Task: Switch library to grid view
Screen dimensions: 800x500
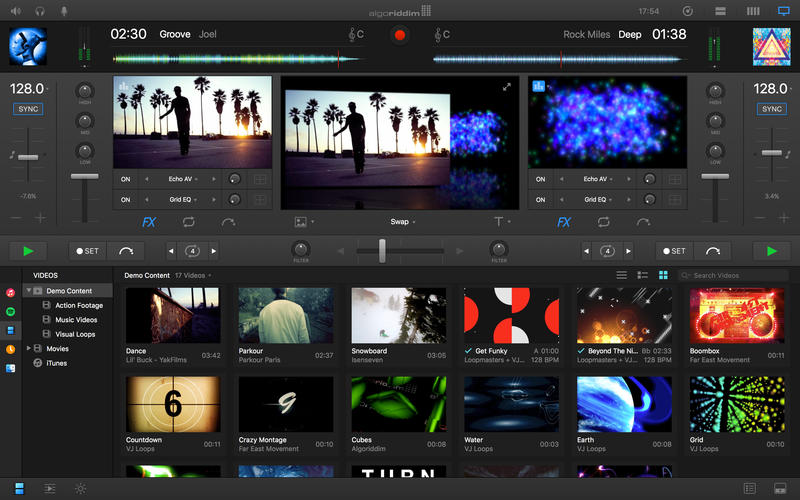Action: tap(663, 275)
